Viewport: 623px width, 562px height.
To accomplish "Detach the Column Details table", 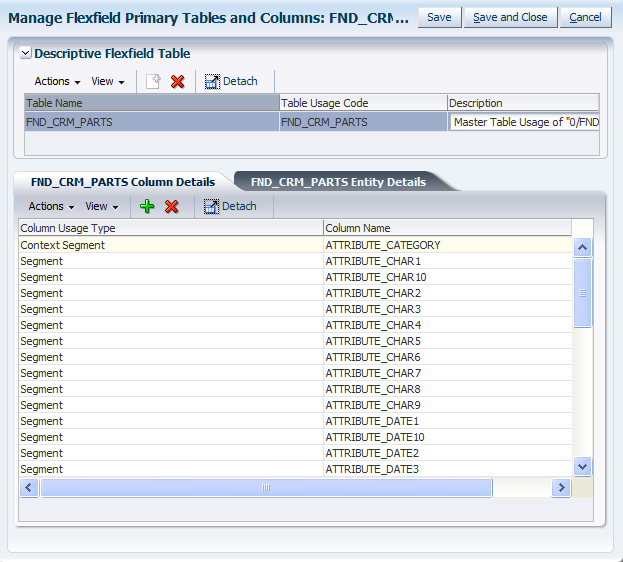I will click(x=230, y=206).
